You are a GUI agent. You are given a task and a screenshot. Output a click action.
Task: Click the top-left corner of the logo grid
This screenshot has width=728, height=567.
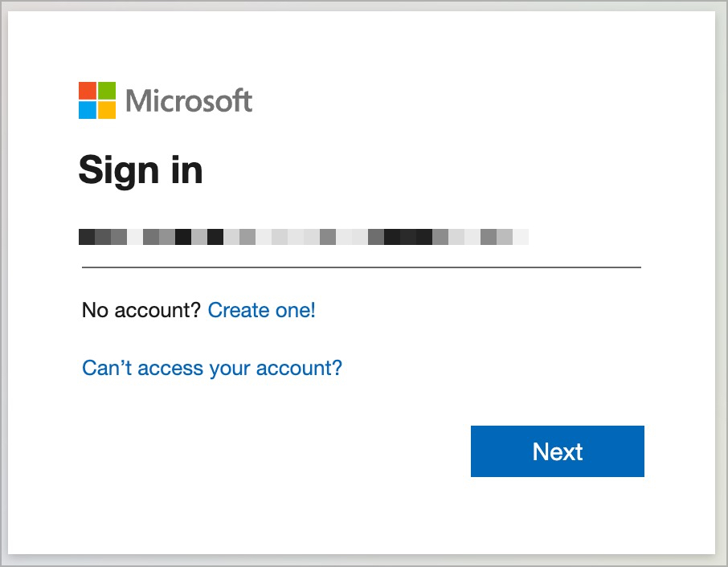(79, 81)
